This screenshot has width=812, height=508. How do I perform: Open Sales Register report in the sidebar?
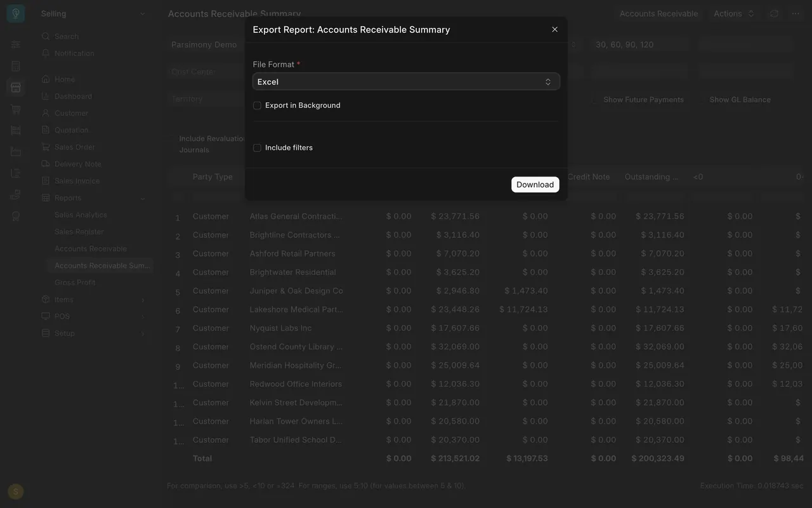coord(79,232)
